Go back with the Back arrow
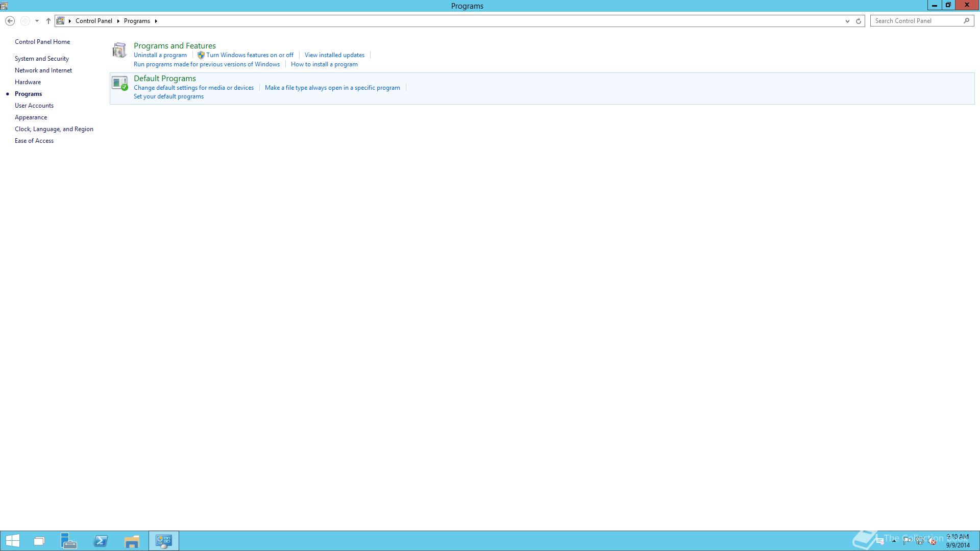 point(10,21)
